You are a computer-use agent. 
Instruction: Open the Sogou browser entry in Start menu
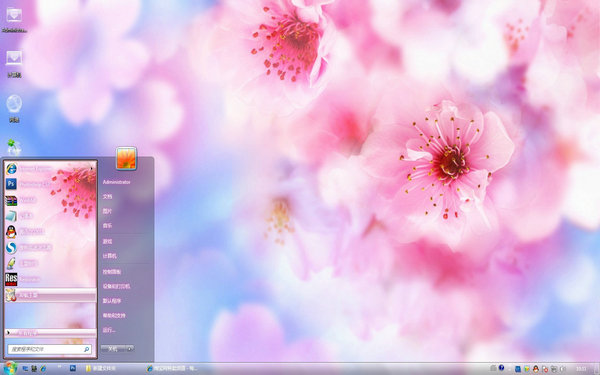coord(50,248)
